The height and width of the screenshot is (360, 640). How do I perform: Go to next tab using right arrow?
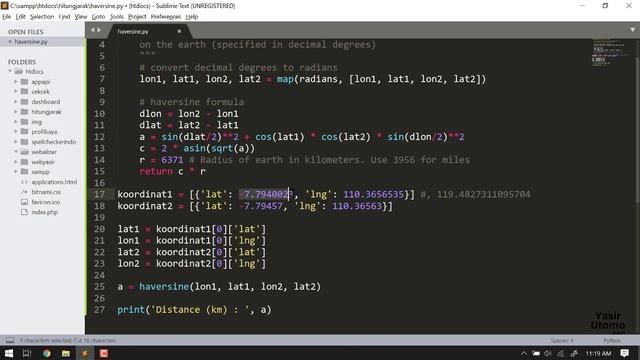coord(99,30)
